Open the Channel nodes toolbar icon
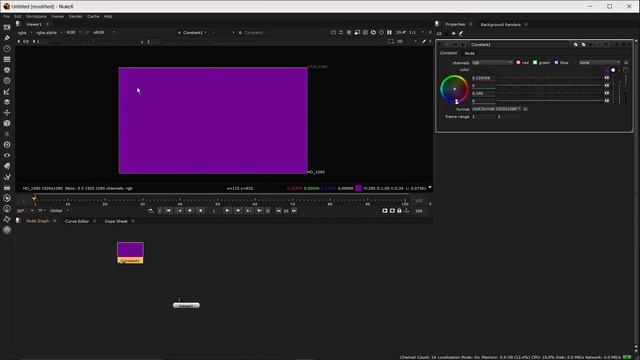This screenshot has width=640, height=360. [7, 59]
